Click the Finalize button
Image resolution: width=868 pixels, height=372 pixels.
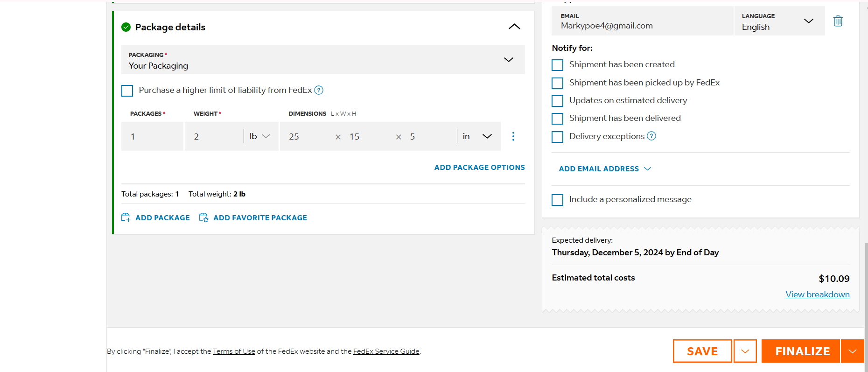[x=801, y=351]
